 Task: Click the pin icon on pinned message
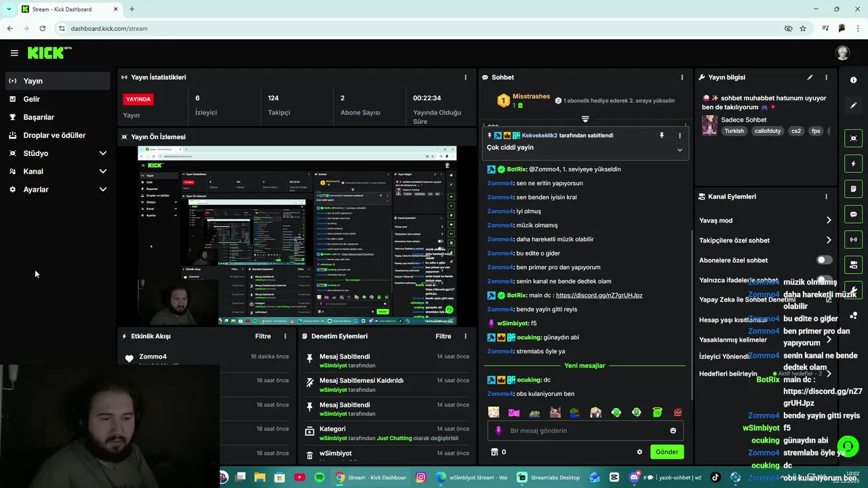tap(662, 136)
